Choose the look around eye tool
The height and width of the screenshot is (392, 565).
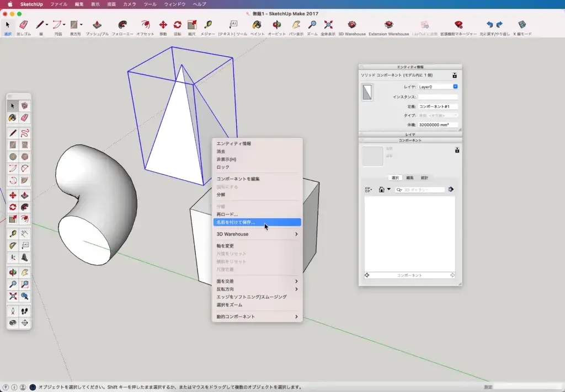pyautogui.click(x=13, y=323)
